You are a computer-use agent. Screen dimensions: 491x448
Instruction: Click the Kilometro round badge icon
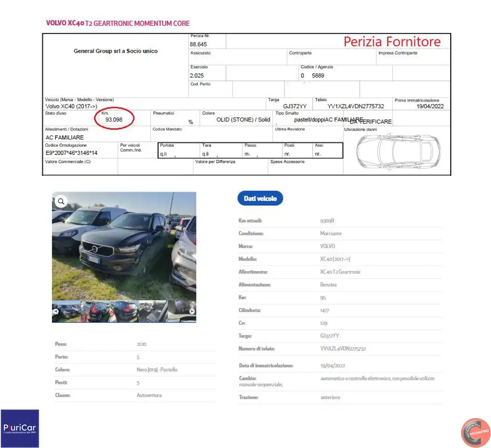(476, 433)
